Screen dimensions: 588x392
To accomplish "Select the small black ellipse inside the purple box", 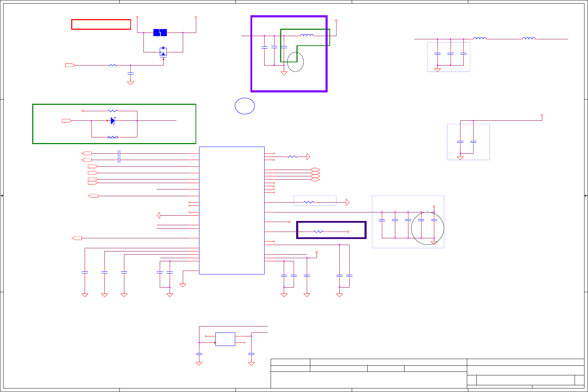I will click(x=295, y=62).
